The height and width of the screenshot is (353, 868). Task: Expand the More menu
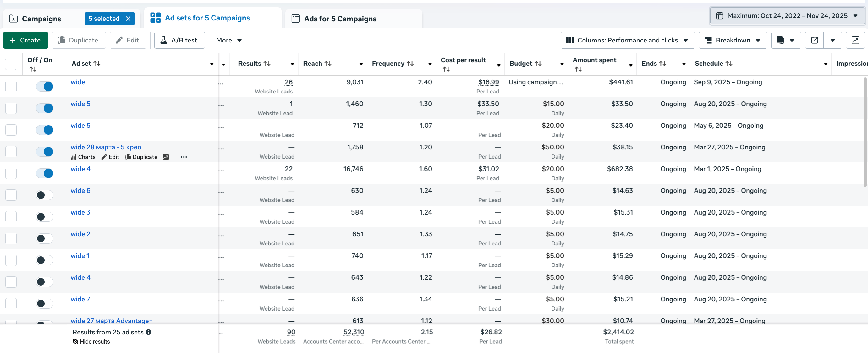[229, 40]
